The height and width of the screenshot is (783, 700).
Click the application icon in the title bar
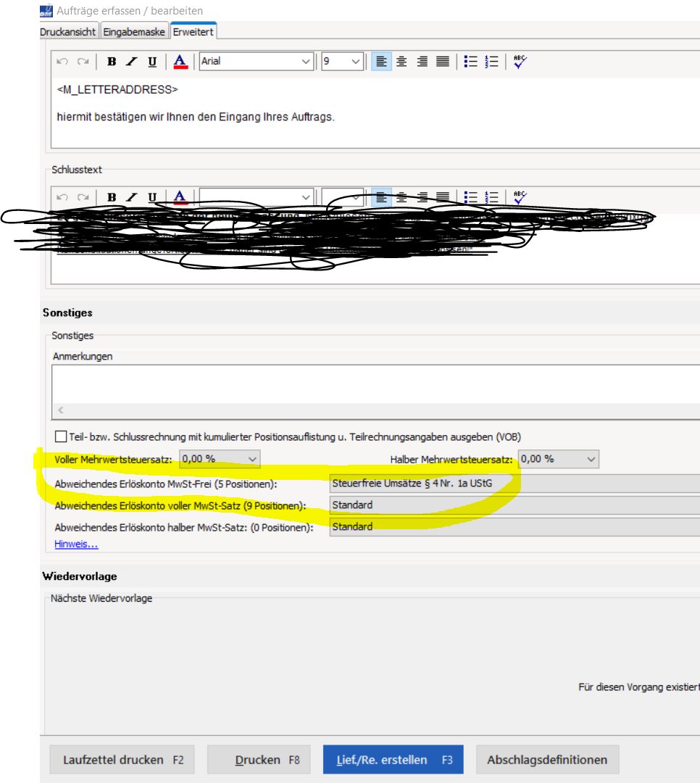(x=46, y=10)
